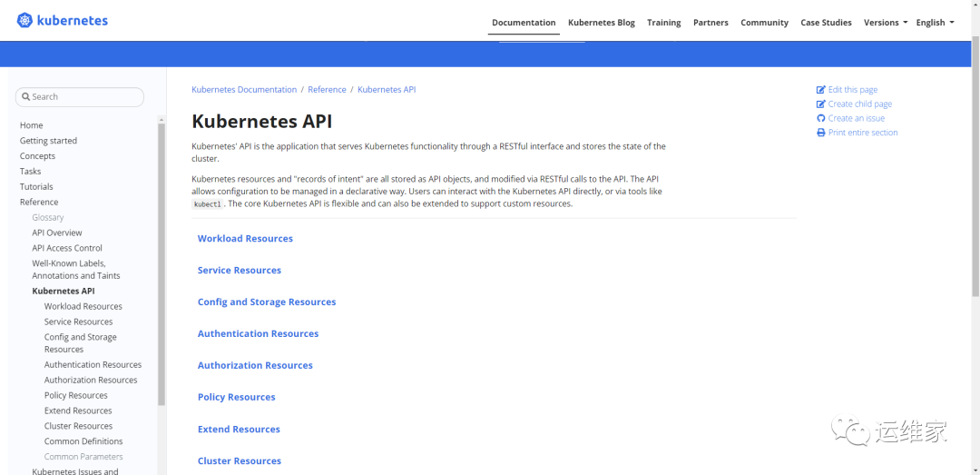The height and width of the screenshot is (475, 980).
Task: Open Workload Resources main content link
Action: pos(245,239)
